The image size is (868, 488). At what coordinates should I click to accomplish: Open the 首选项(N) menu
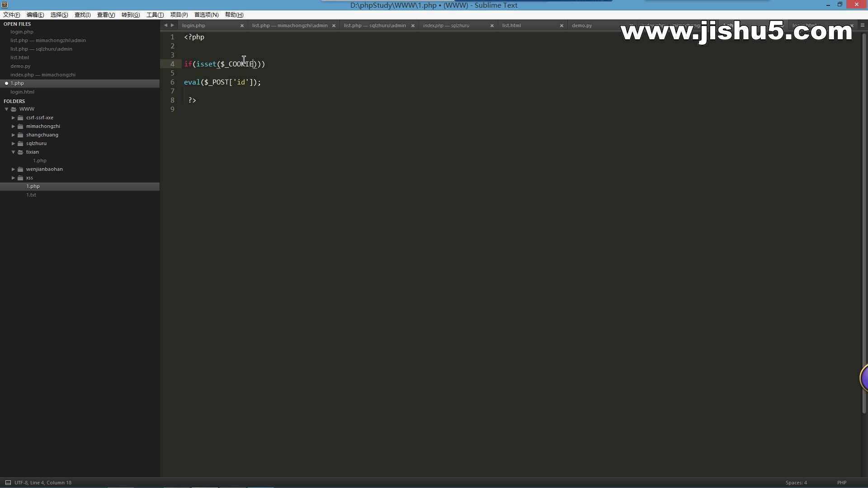[x=207, y=14]
